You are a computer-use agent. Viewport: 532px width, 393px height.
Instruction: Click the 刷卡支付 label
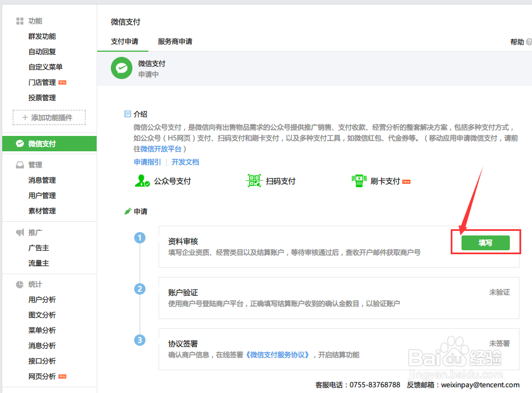[x=385, y=181]
